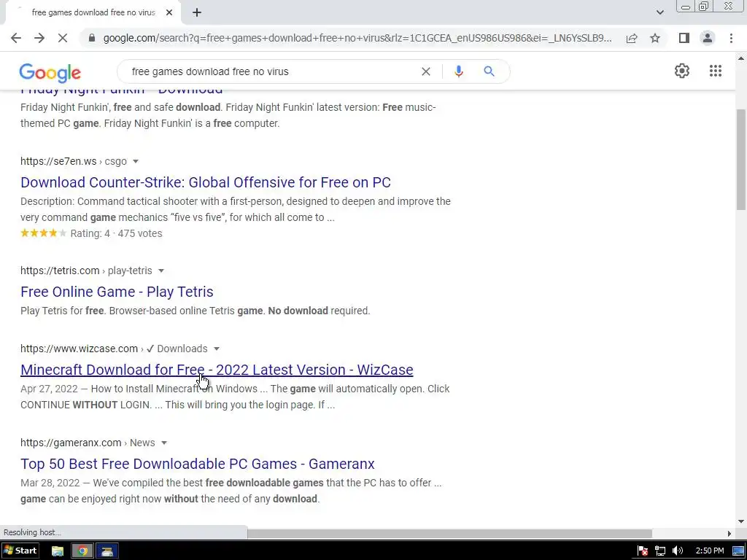Clear the search query with X

pyautogui.click(x=426, y=71)
